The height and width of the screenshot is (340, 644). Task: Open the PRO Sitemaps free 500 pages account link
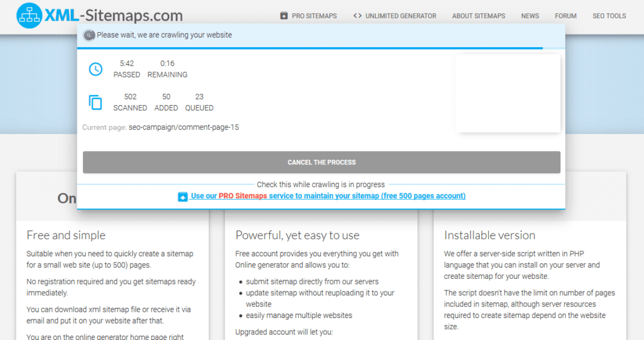328,196
